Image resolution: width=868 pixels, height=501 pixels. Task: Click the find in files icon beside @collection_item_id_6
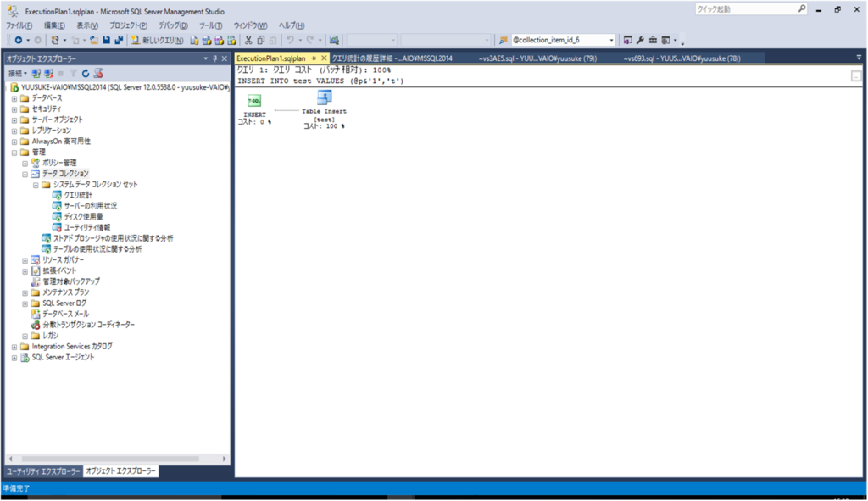point(504,40)
